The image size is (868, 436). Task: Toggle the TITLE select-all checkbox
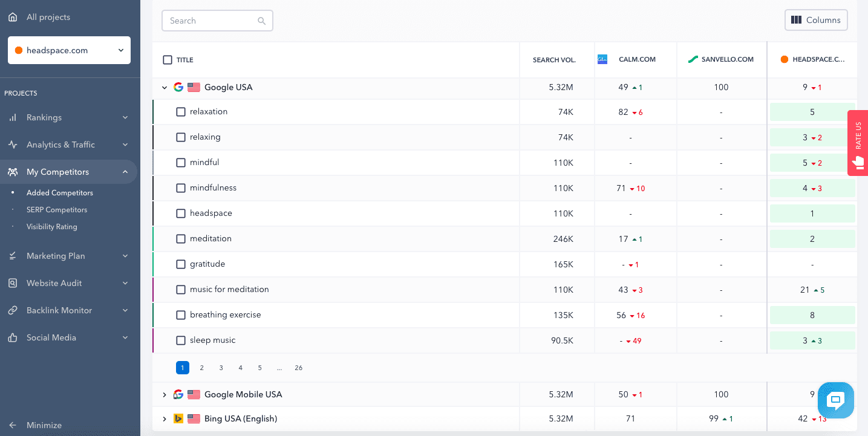(x=168, y=60)
